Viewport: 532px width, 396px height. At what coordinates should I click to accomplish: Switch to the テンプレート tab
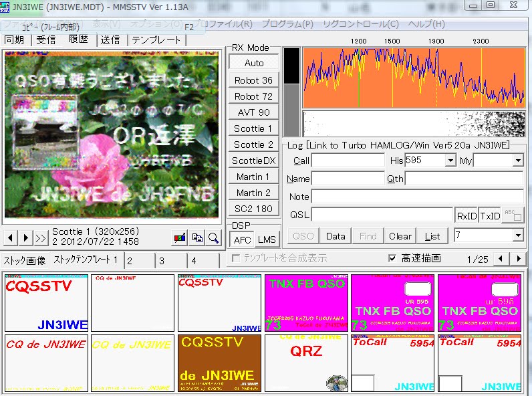coord(156,39)
